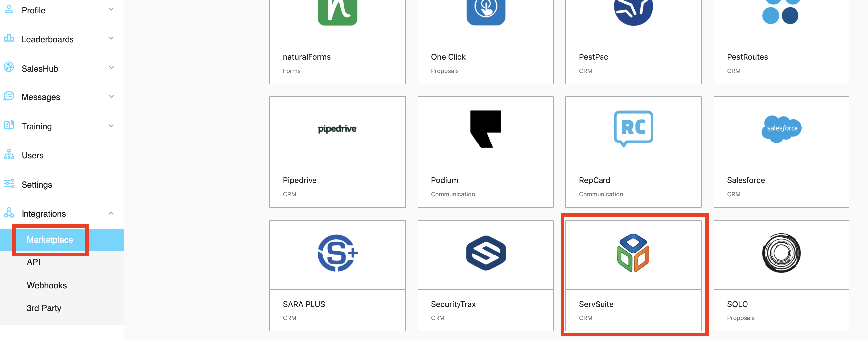The image size is (868, 340).
Task: Click the Leaderboards podium icon
Action: (x=9, y=38)
